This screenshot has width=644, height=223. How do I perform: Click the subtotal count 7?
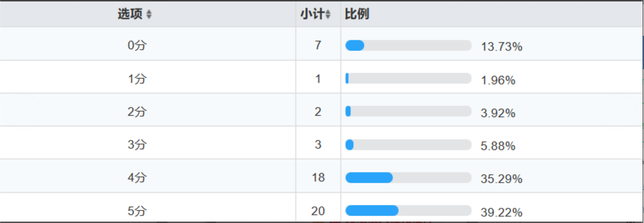[x=318, y=45]
